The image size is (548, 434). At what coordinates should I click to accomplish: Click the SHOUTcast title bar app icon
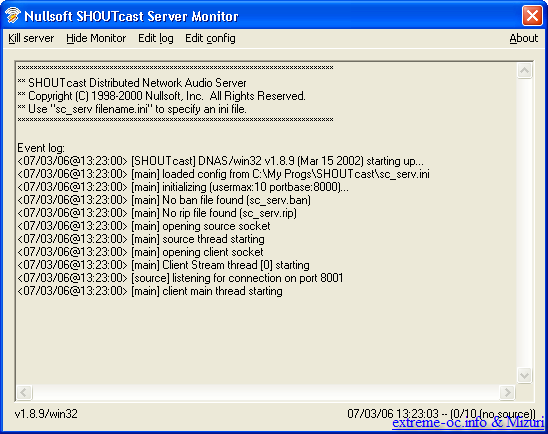click(13, 16)
